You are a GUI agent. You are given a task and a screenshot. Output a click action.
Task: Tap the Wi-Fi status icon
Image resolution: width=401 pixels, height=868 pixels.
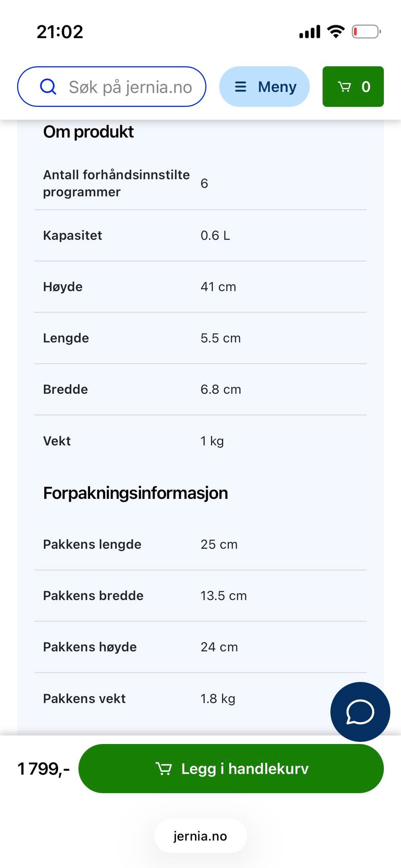[336, 31]
